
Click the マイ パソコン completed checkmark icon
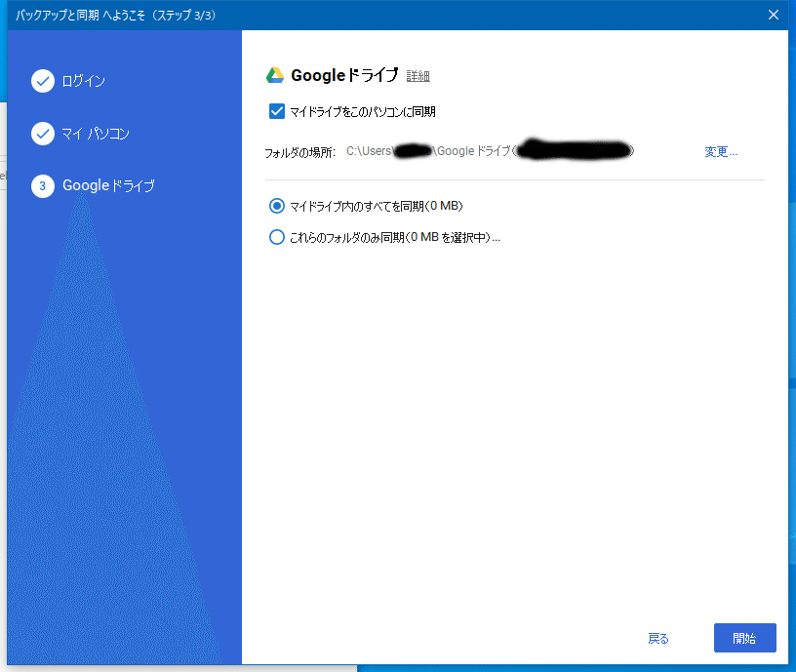[x=43, y=134]
